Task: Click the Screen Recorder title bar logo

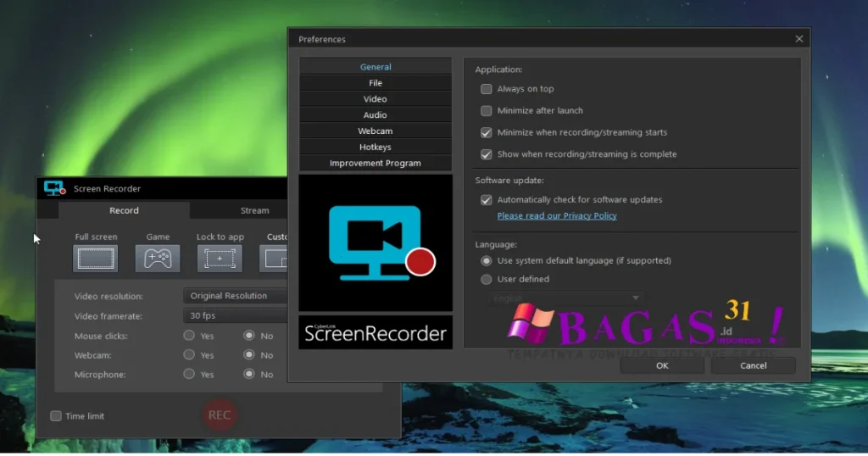Action: click(x=55, y=188)
